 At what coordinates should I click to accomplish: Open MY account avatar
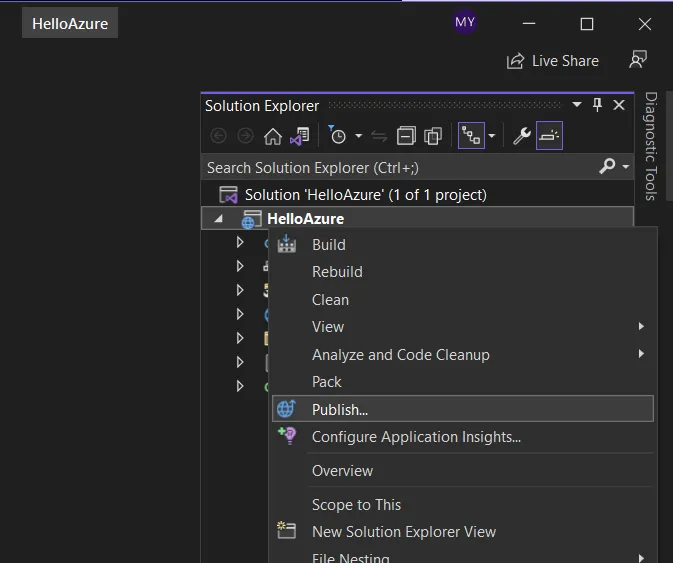point(465,22)
